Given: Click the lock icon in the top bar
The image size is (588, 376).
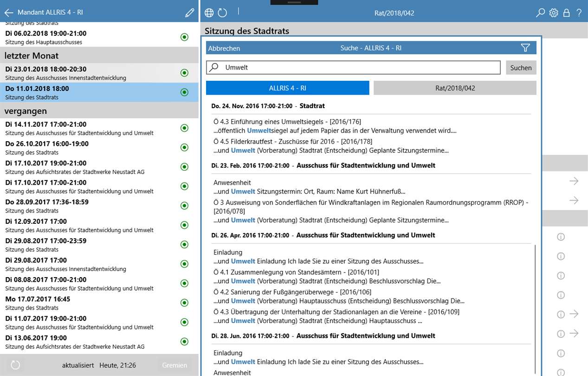Looking at the screenshot, I should pyautogui.click(x=566, y=13).
